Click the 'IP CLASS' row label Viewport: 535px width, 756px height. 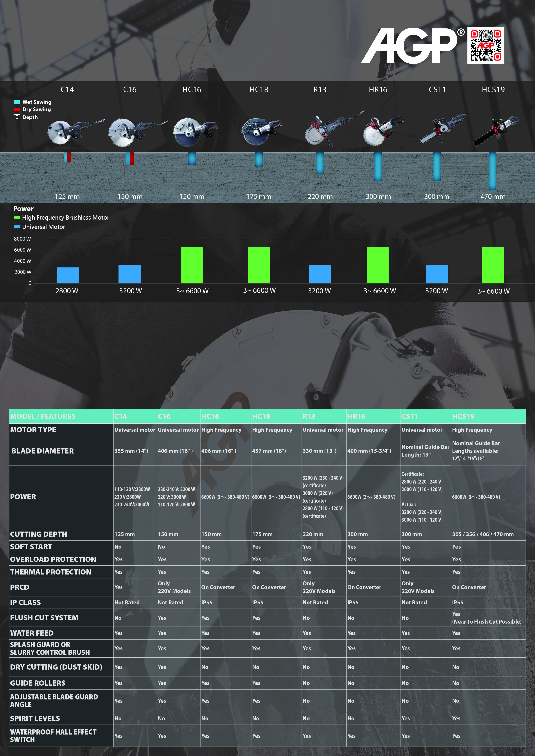coord(25,602)
